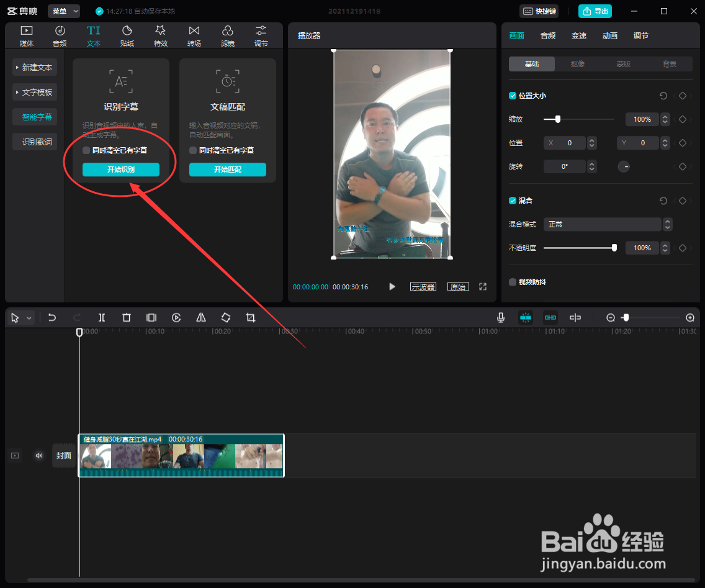This screenshot has height=588, width=705.
Task: Open the 菜单 dropdown menu
Action: 64,11
